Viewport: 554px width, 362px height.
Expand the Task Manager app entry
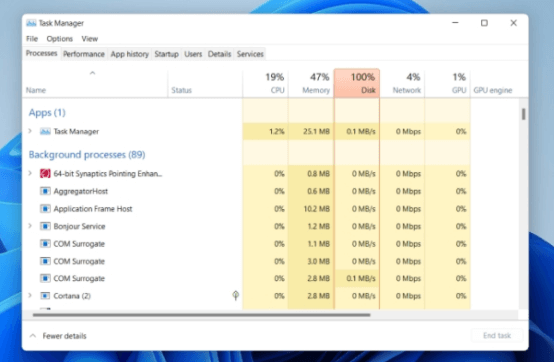30,131
